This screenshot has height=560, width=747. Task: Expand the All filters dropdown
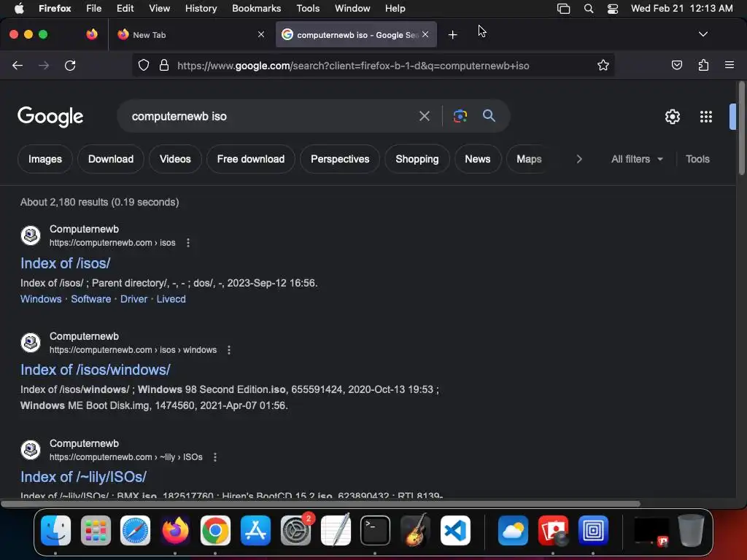click(637, 159)
